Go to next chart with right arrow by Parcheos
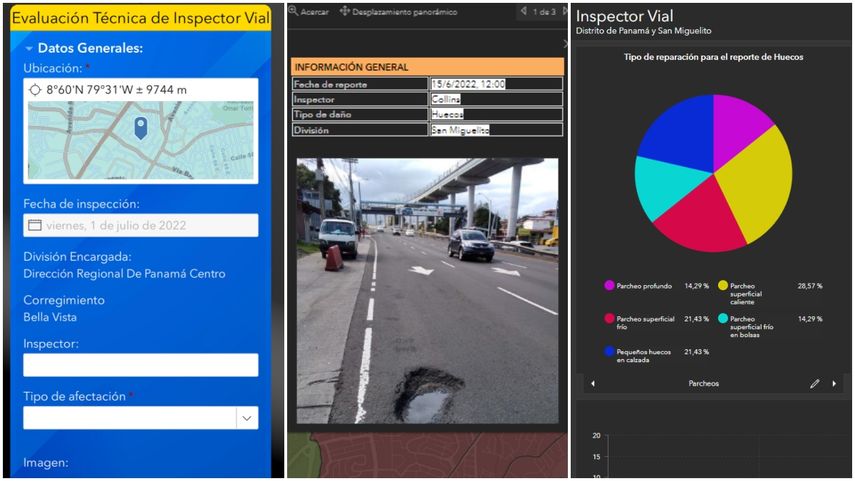Image resolution: width=855 pixels, height=481 pixels. point(834,383)
